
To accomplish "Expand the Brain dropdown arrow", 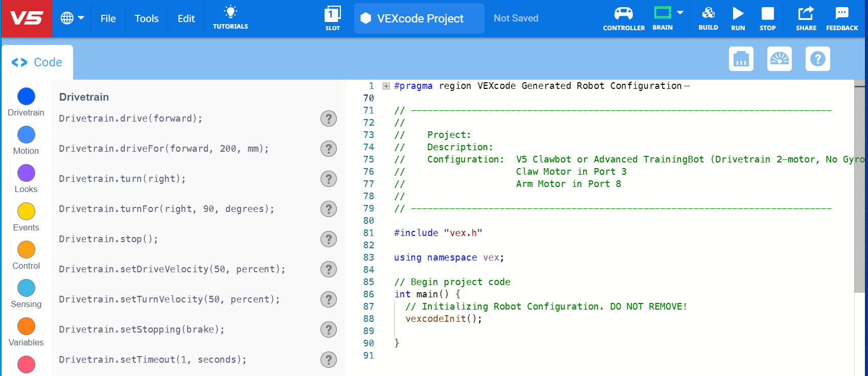I will 680,13.
